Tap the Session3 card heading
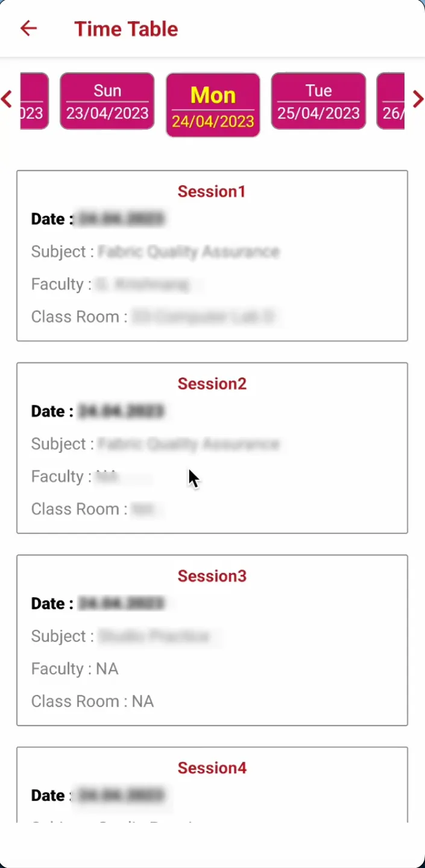Viewport: 425px width, 868px height. pyautogui.click(x=212, y=576)
